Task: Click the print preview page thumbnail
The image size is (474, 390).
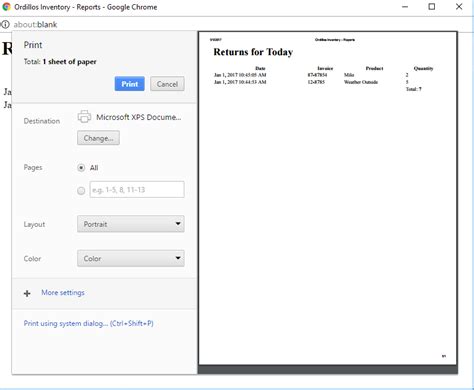Action: (x=328, y=198)
